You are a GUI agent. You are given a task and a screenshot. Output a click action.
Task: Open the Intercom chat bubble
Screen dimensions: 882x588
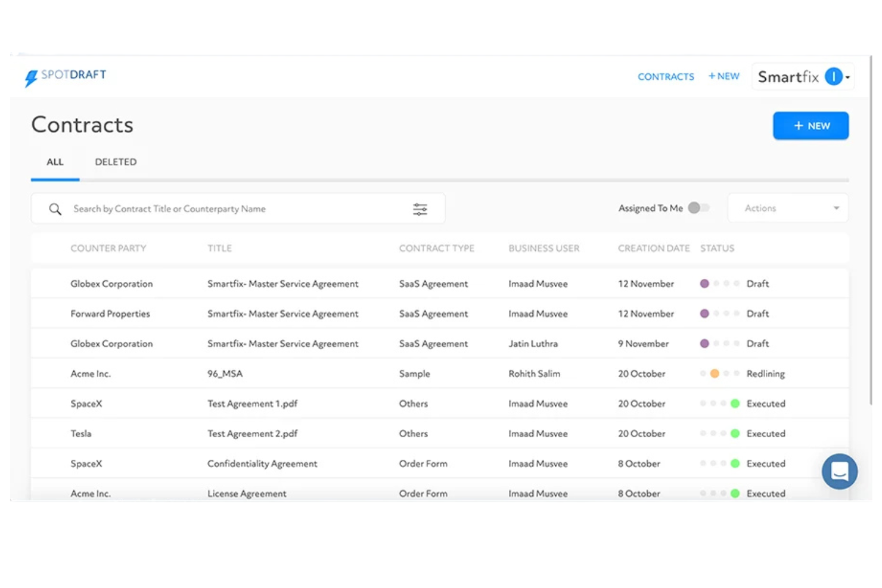click(x=839, y=471)
